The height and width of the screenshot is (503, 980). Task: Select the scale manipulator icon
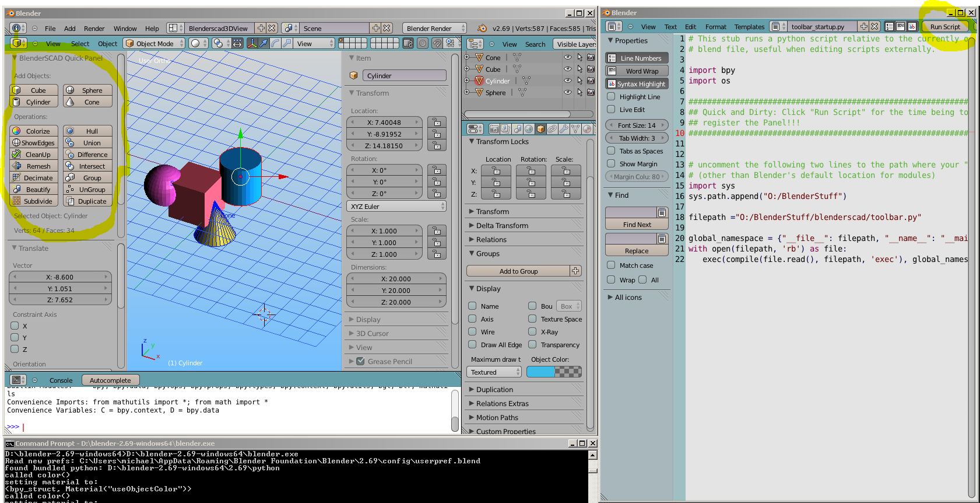pyautogui.click(x=287, y=44)
